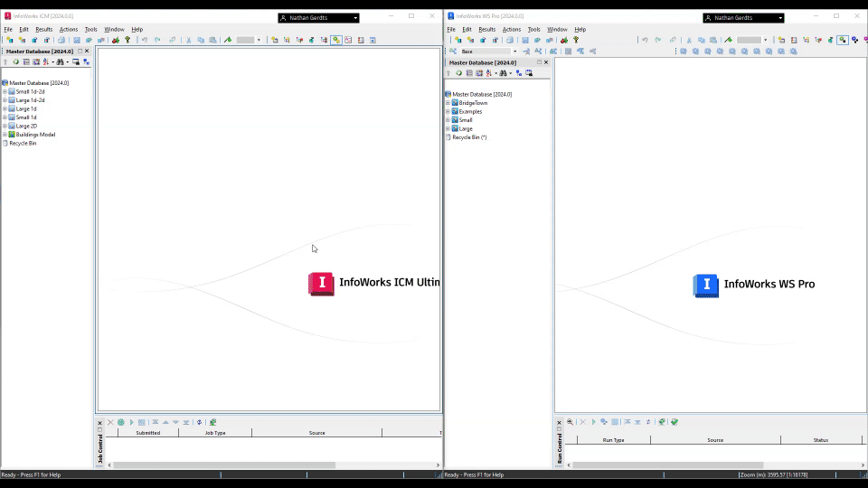
Task: Click the green play icon in ICM Job Control
Action: [x=132, y=422]
